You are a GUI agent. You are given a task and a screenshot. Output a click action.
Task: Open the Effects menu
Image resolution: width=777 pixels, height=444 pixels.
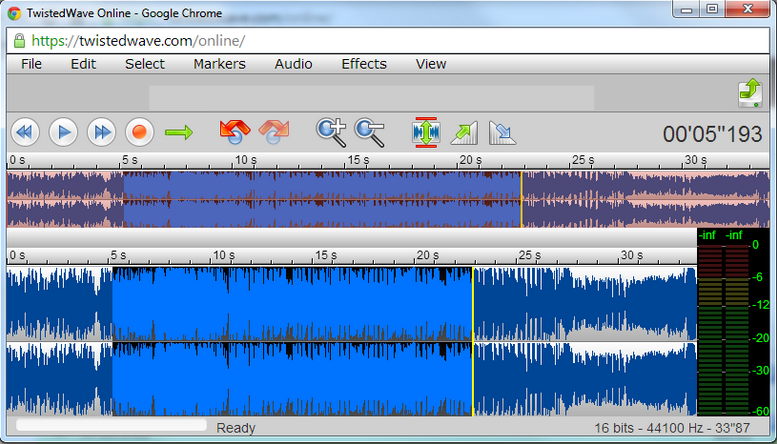[x=364, y=64]
